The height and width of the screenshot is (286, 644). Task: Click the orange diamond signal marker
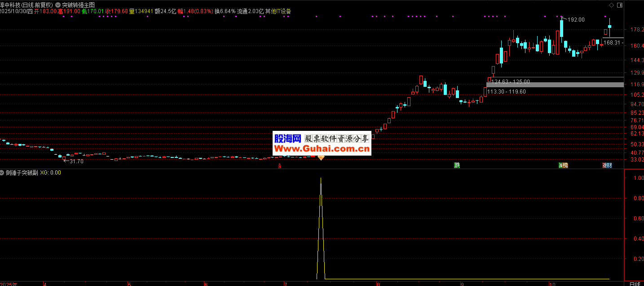click(x=321, y=157)
